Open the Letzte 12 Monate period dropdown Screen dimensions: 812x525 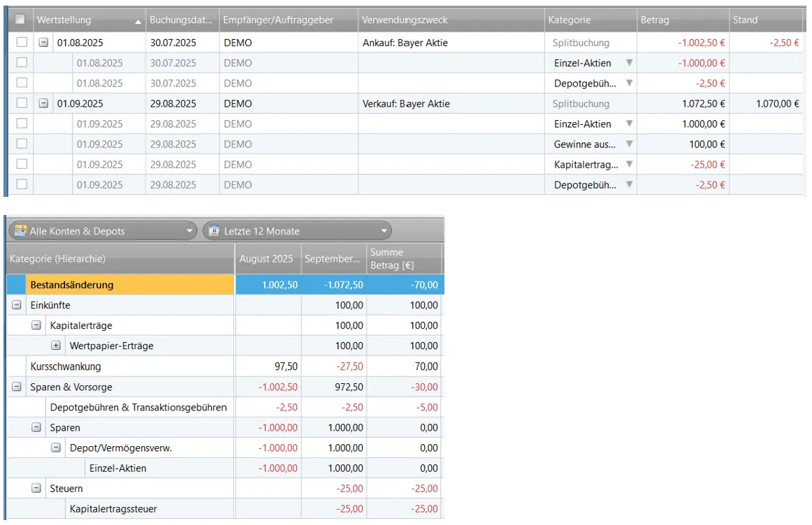click(383, 231)
